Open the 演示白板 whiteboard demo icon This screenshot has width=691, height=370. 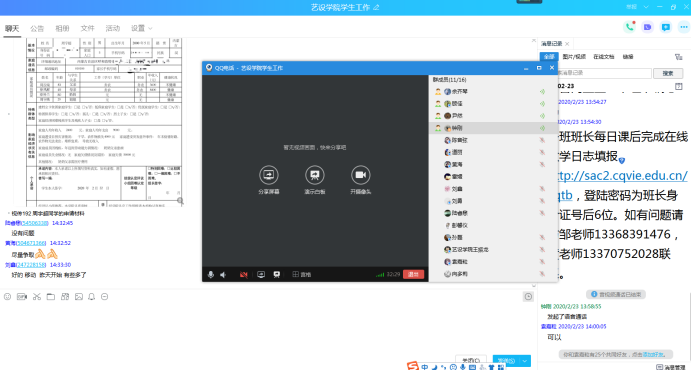point(315,175)
